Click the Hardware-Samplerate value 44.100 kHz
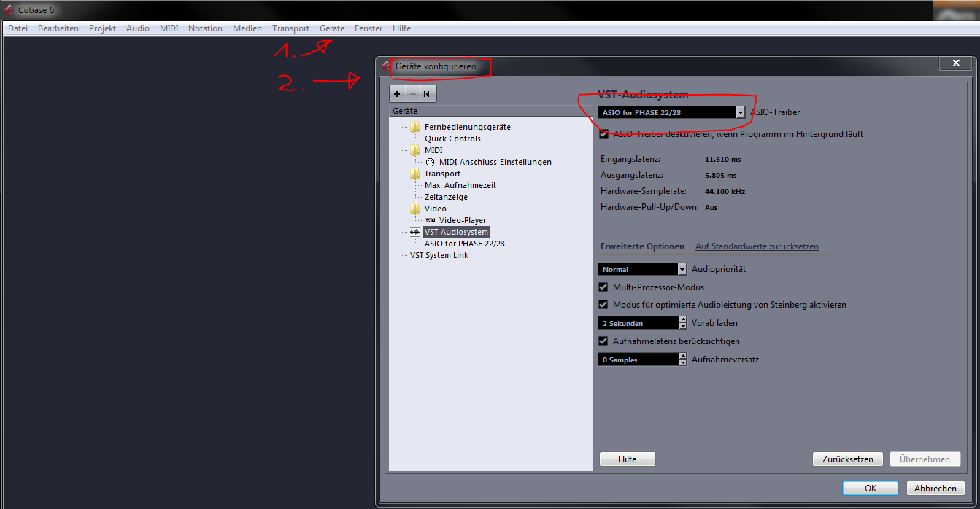The height and width of the screenshot is (509, 980). 725,191
